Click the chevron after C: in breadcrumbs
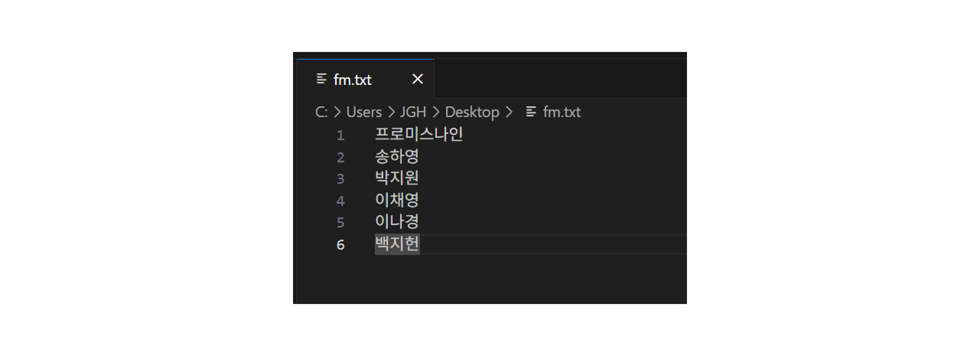This screenshot has height=356, width=980. click(337, 112)
